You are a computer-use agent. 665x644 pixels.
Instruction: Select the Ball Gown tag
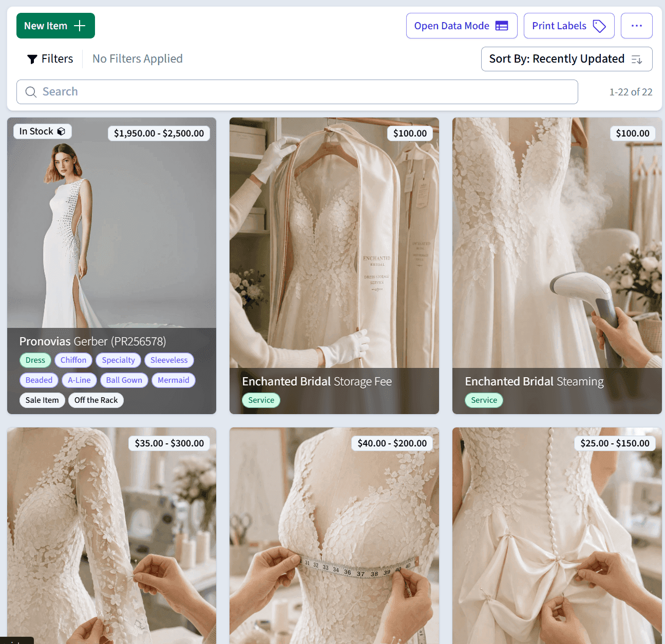pyautogui.click(x=124, y=380)
